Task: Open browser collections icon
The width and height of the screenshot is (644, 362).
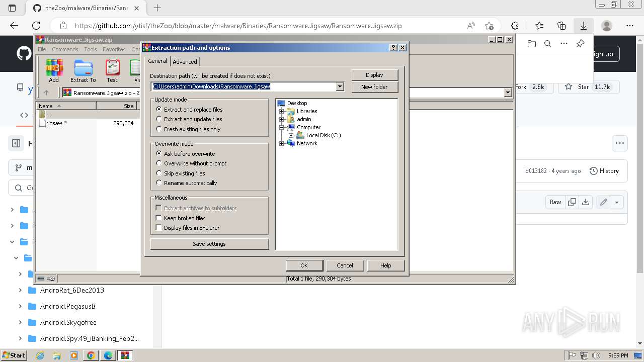Action: (561, 26)
